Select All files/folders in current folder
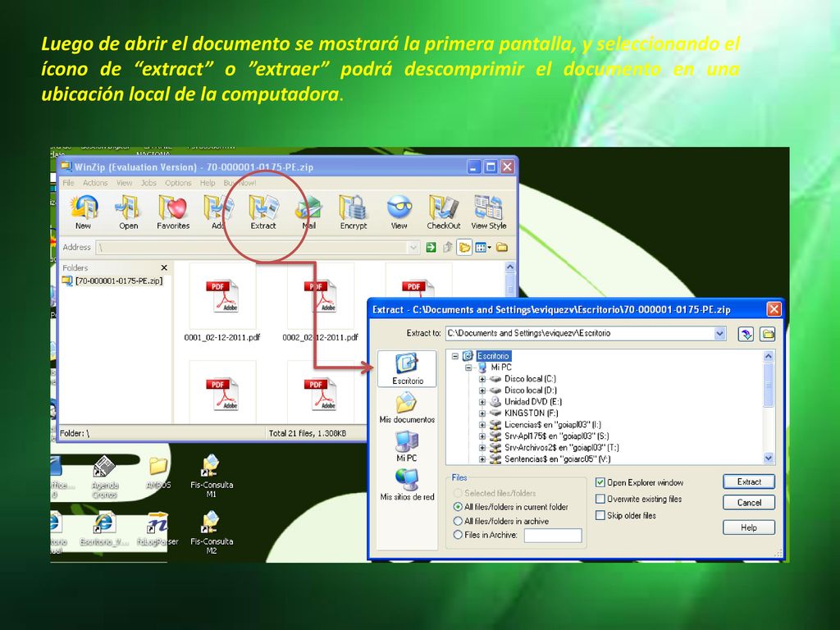 [510, 507]
